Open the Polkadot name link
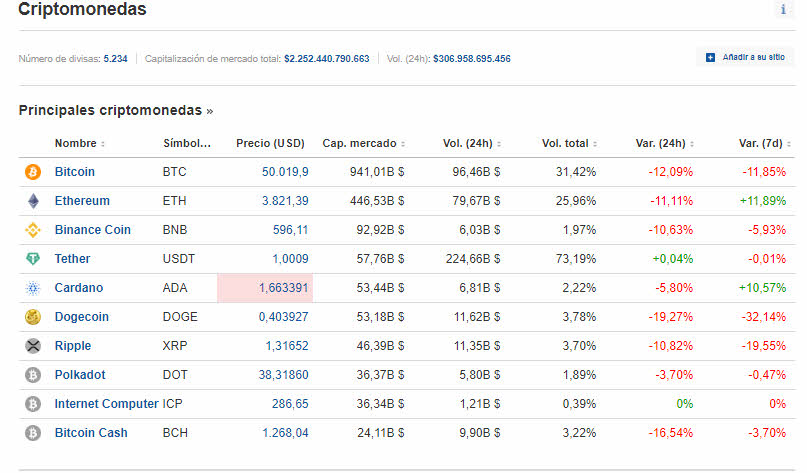 click(80, 375)
